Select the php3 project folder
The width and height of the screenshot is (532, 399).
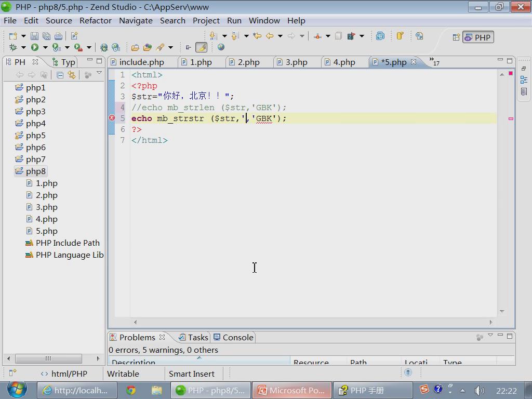click(30, 112)
